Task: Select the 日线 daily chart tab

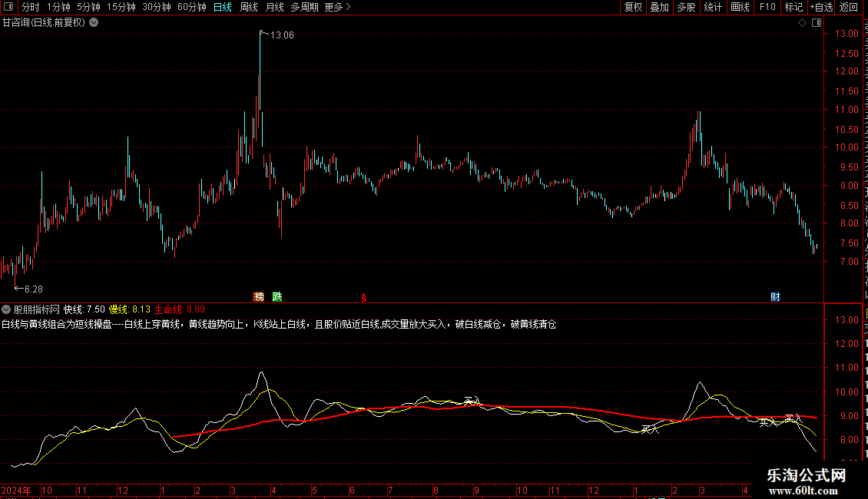Action: click(x=223, y=7)
